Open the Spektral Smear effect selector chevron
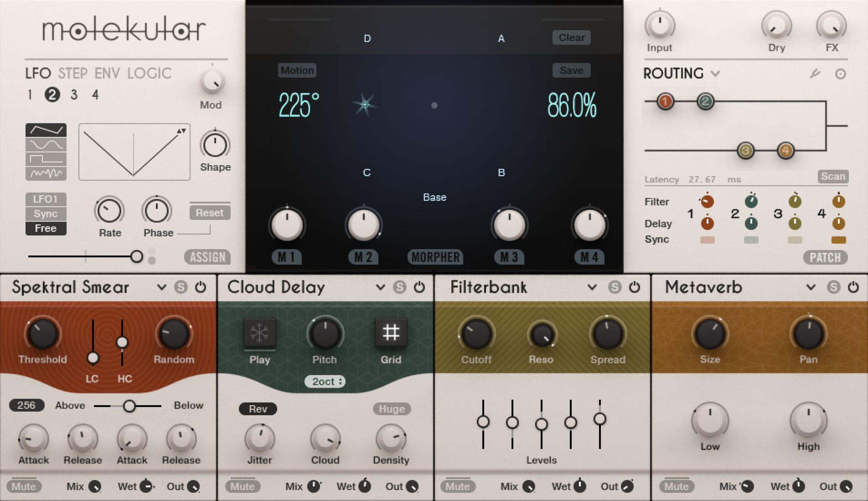868x501 pixels. 161,287
